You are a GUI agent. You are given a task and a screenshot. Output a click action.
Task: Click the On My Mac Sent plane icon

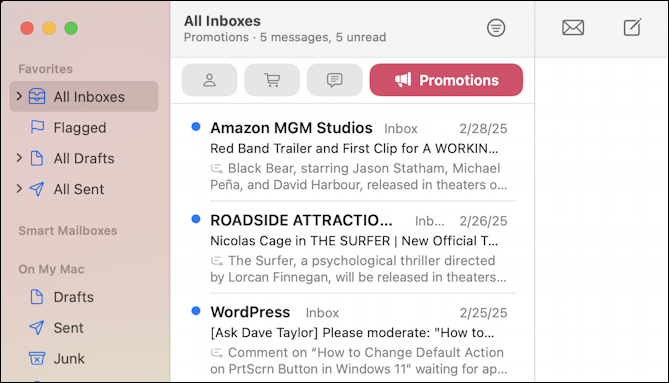(37, 327)
